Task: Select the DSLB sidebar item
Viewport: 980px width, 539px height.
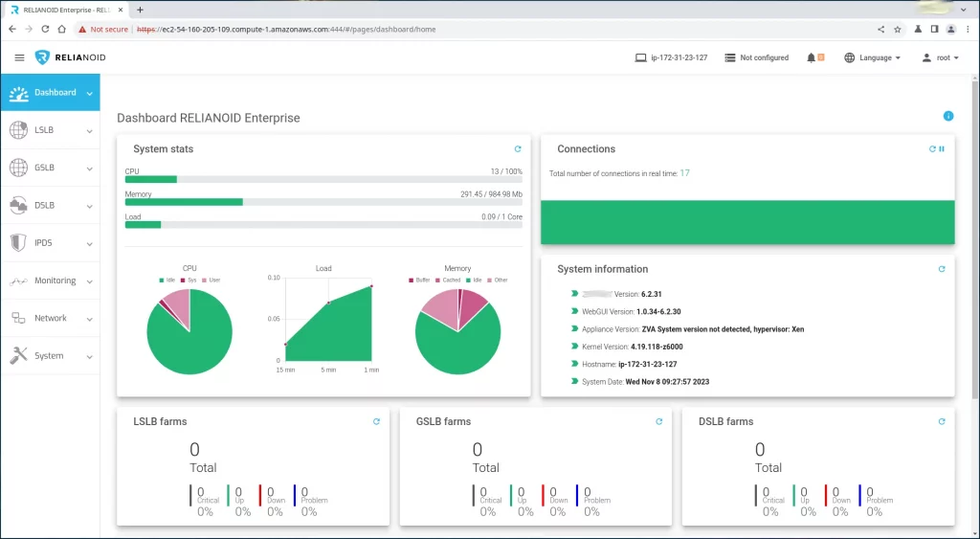Action: tap(50, 205)
